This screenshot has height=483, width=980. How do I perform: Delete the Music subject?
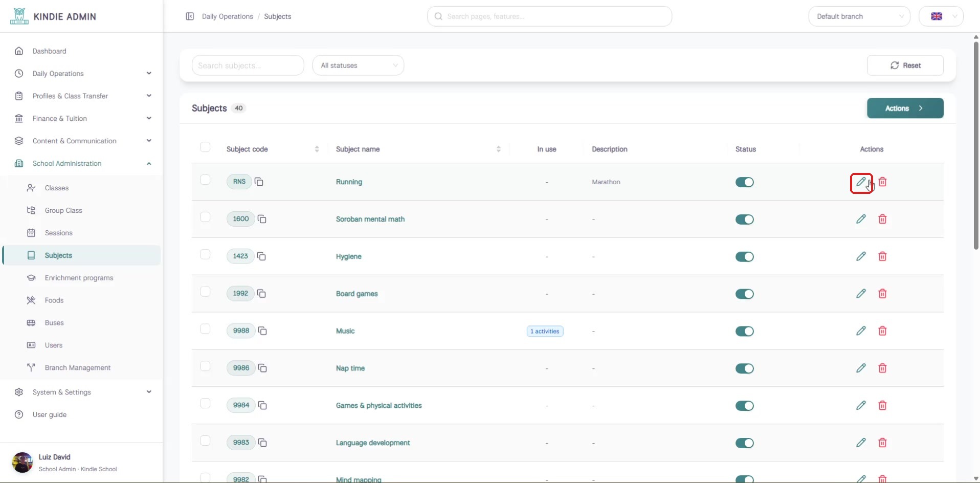point(882,331)
